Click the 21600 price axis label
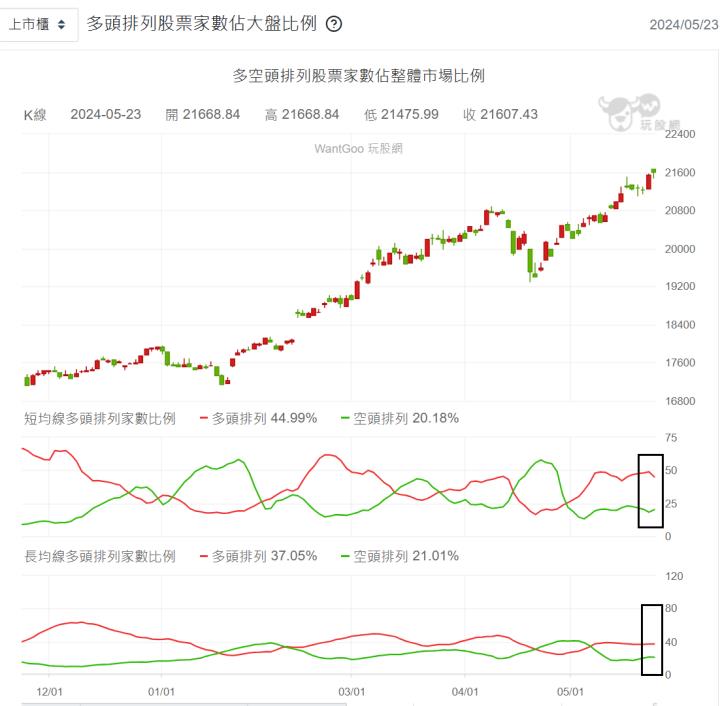 click(680, 173)
